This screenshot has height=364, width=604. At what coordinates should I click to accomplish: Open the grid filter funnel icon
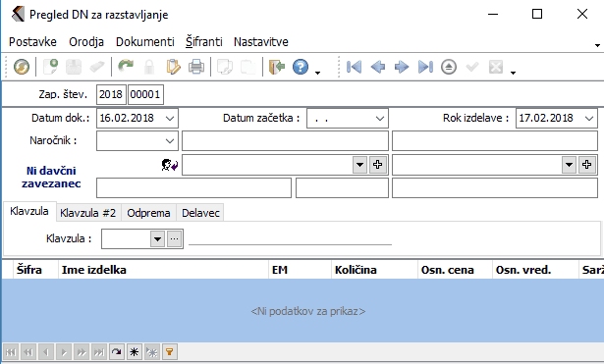click(169, 351)
